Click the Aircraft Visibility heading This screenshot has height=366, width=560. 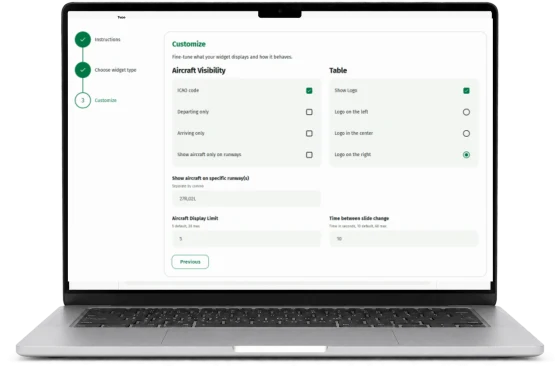point(199,70)
